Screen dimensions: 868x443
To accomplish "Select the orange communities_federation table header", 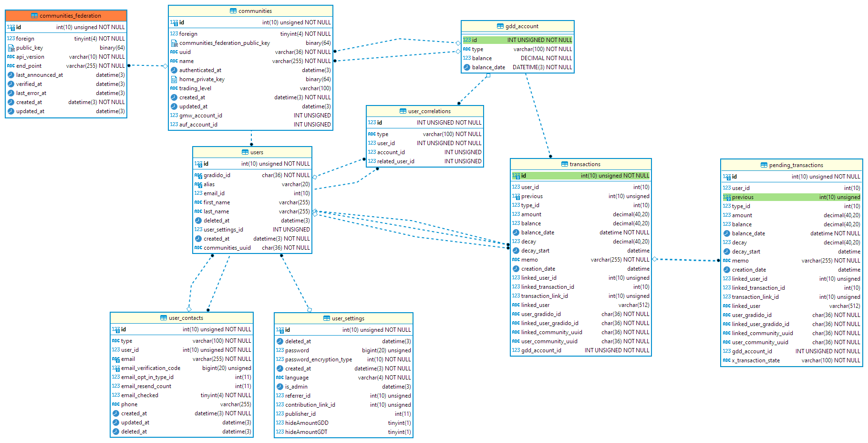I will click(66, 16).
